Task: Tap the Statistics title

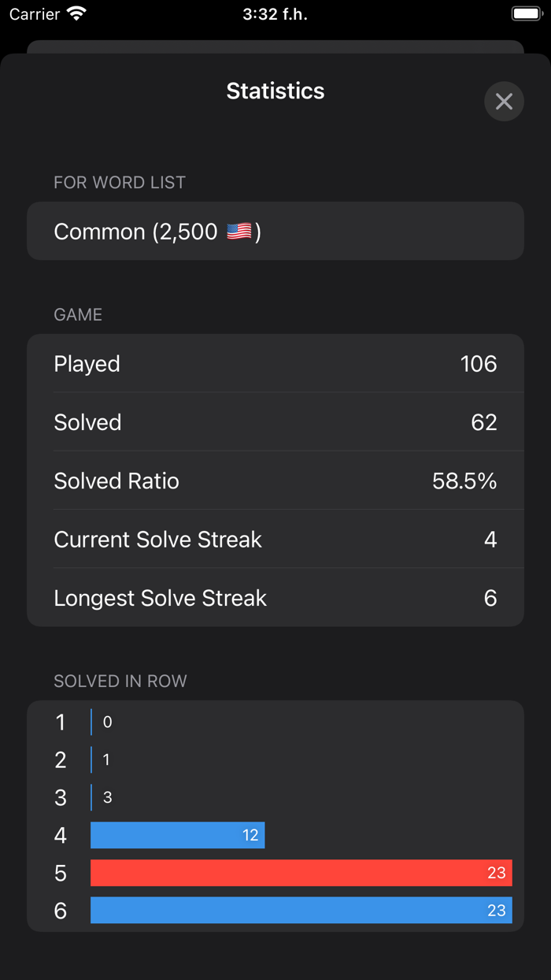Action: coord(275,91)
